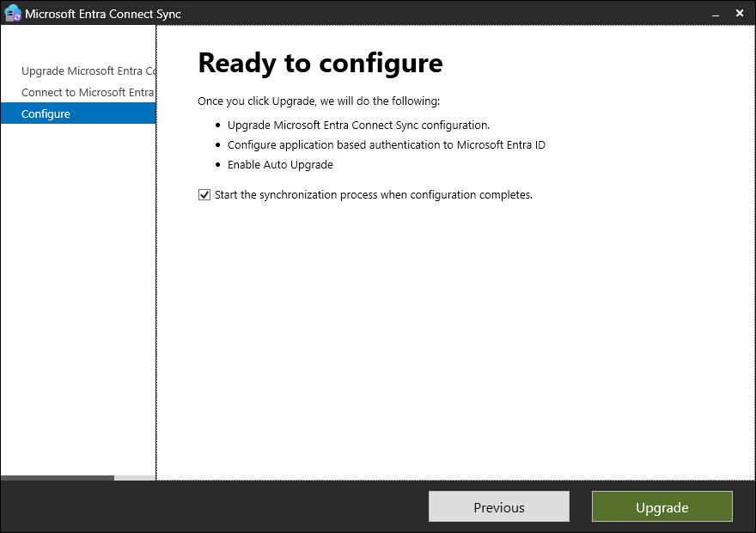Click 'Enable Auto Upgrade' bullet text
This screenshot has width=756, height=533.
tap(280, 165)
